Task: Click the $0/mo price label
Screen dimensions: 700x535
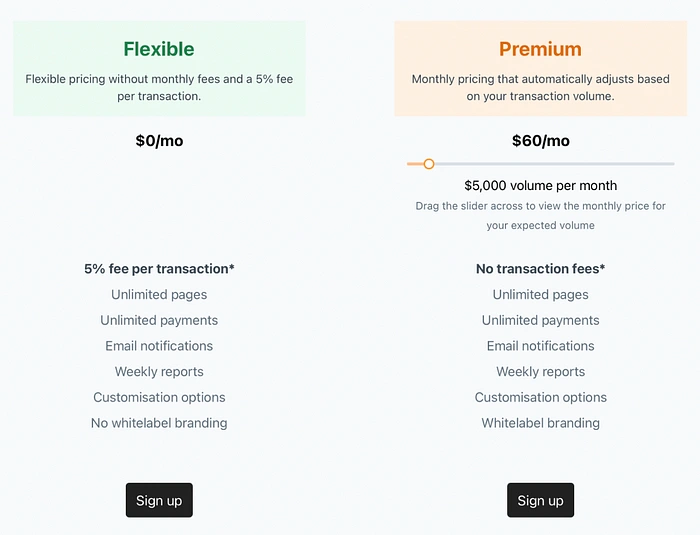Action: point(159,141)
